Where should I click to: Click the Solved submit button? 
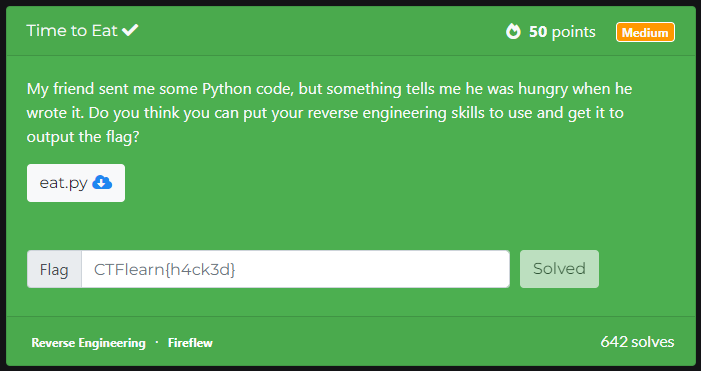[559, 269]
